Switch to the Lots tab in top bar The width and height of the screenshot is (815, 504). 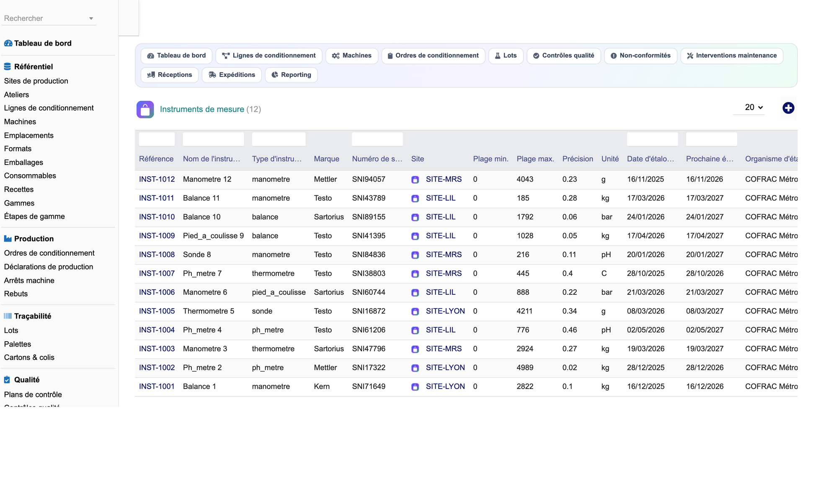(x=506, y=56)
